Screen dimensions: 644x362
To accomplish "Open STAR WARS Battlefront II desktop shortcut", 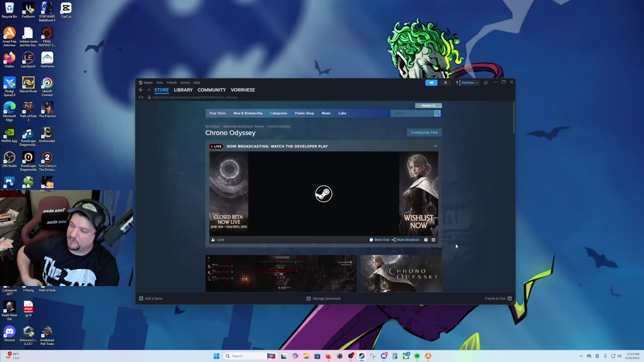I will point(47,11).
